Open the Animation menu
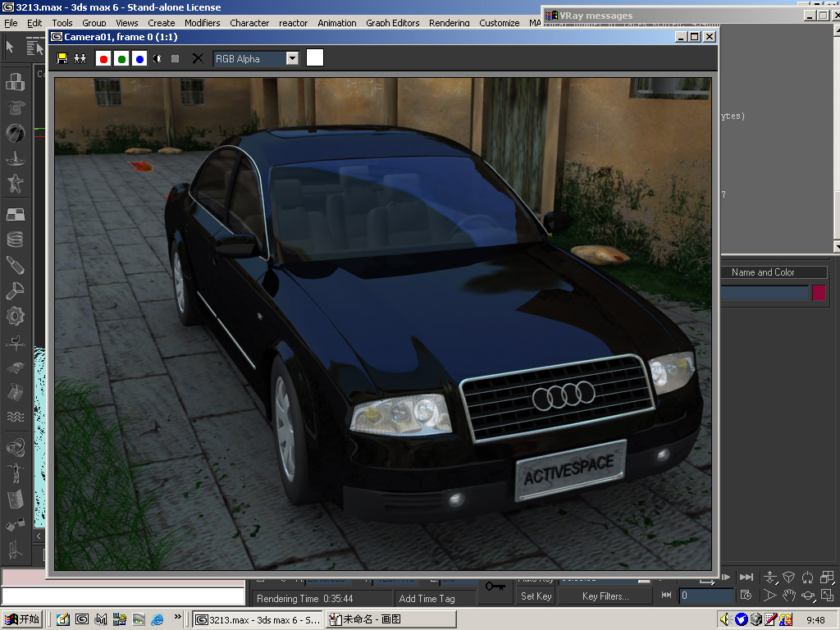This screenshot has height=630, width=840. 336,23
